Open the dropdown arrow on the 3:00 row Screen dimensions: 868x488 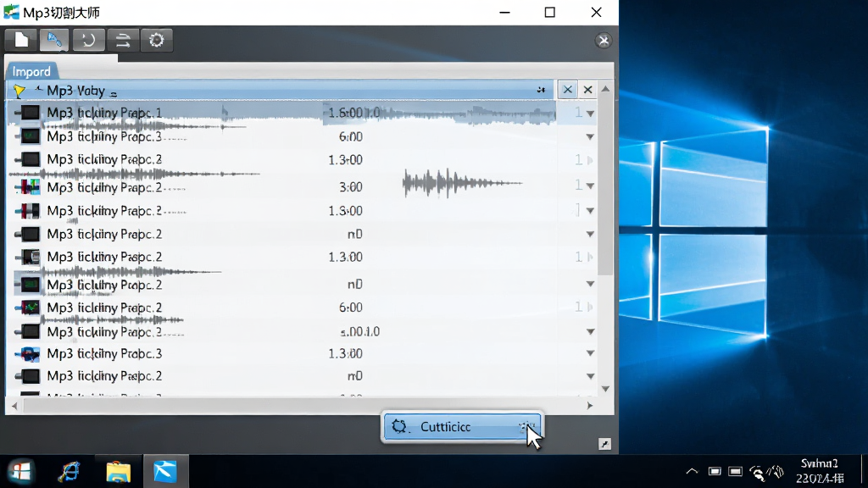tap(590, 186)
